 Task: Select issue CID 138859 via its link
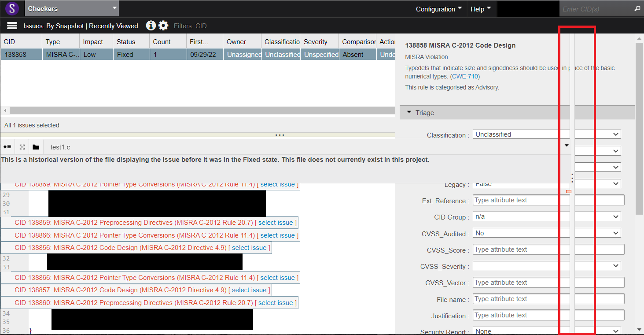click(x=275, y=223)
